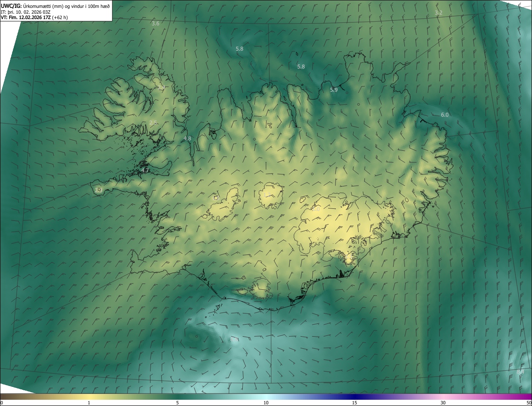Click the 5 tick on the color scale

pos(177,403)
